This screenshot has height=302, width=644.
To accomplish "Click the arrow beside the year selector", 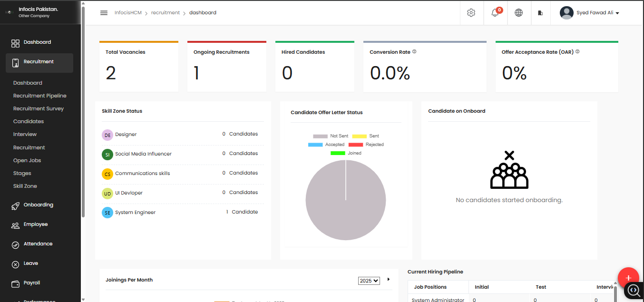I will pyautogui.click(x=388, y=280).
